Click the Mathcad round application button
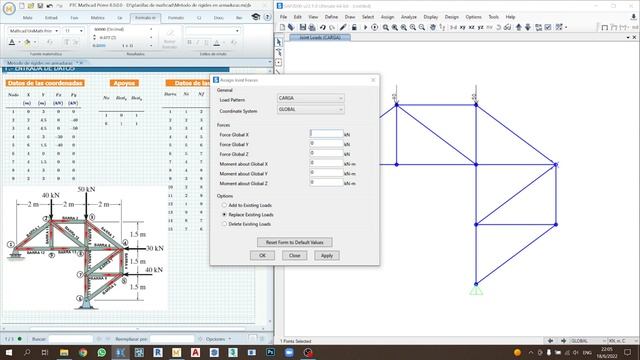 click(x=9, y=8)
